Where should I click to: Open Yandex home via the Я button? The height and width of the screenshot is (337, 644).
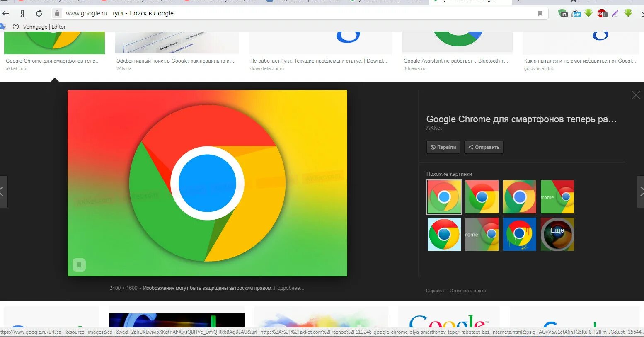click(22, 13)
